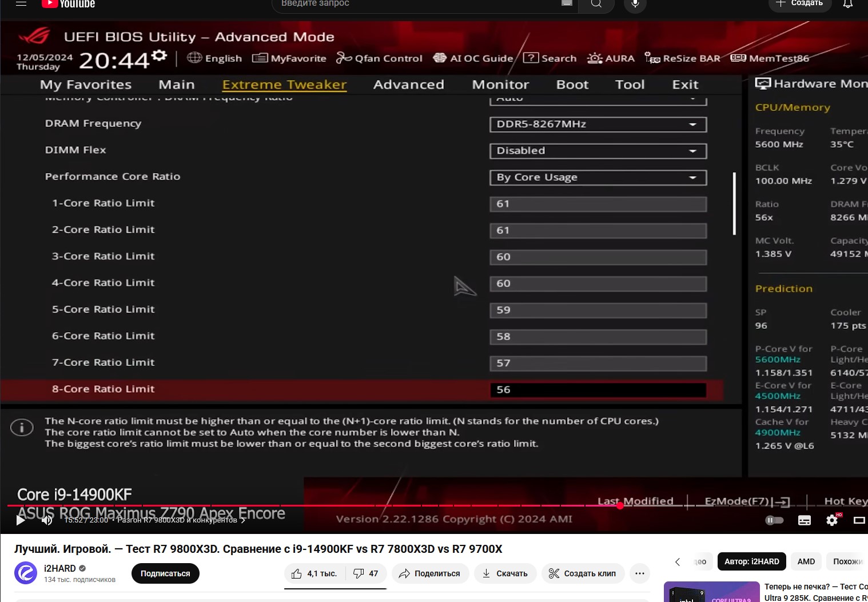
Task: Open the Advanced BIOS tab
Action: click(409, 85)
